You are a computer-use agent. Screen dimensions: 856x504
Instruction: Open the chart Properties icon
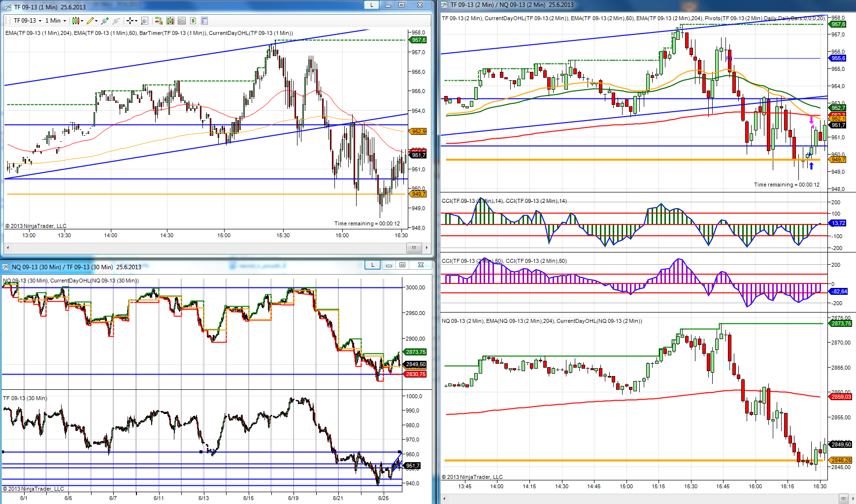point(204,21)
